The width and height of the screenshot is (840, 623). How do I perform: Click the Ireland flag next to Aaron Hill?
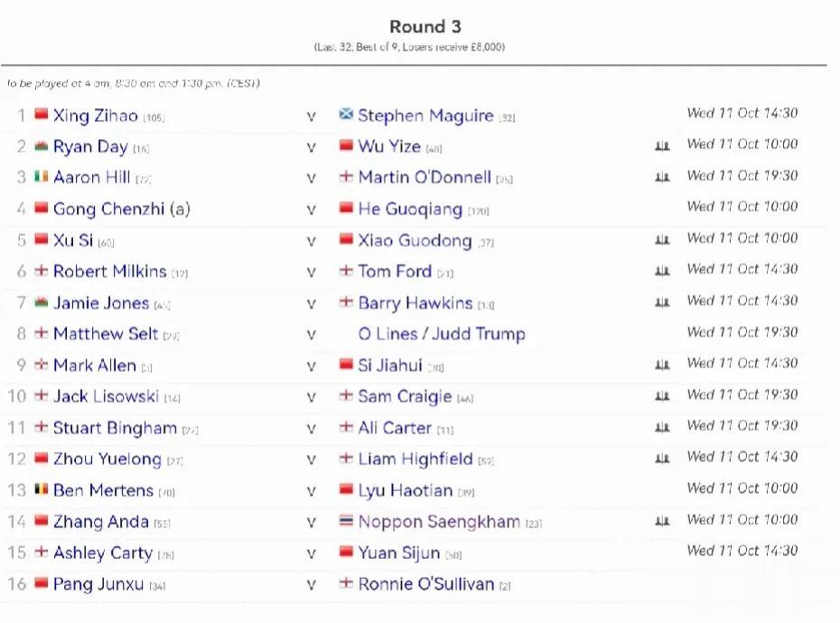point(42,176)
